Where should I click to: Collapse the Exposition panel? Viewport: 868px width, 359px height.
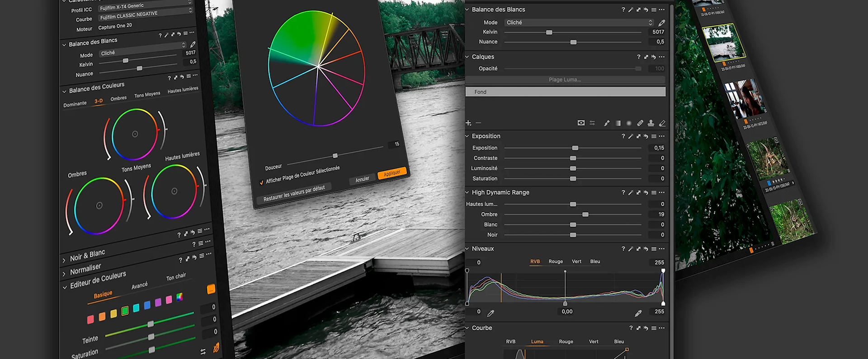pos(467,136)
